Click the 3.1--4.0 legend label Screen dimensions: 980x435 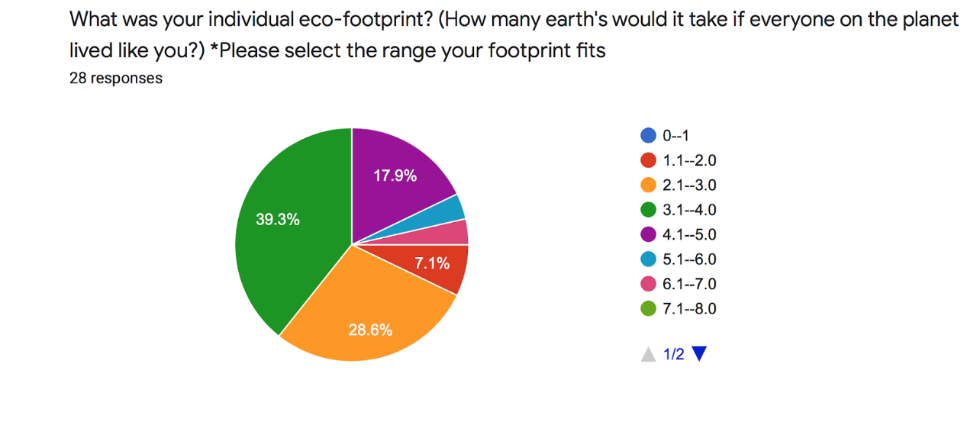pos(689,210)
